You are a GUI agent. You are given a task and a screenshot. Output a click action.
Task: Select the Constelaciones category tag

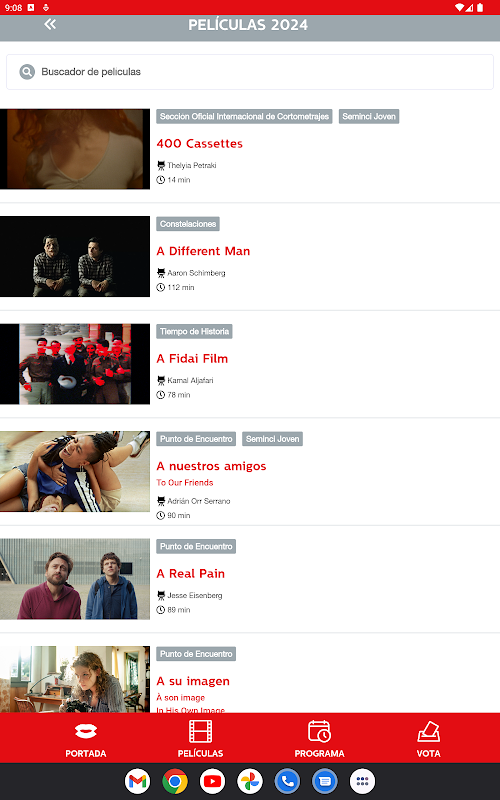tap(188, 224)
